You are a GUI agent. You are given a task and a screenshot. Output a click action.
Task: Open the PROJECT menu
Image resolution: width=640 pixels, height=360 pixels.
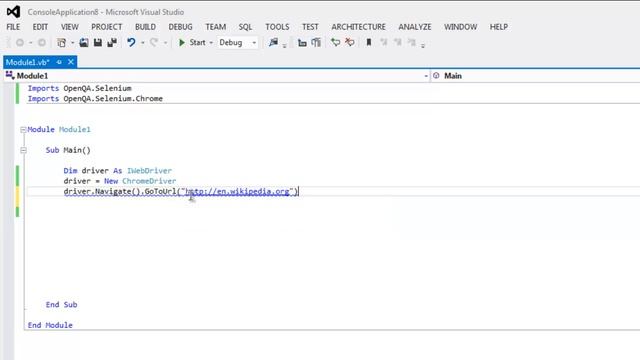coord(107,27)
